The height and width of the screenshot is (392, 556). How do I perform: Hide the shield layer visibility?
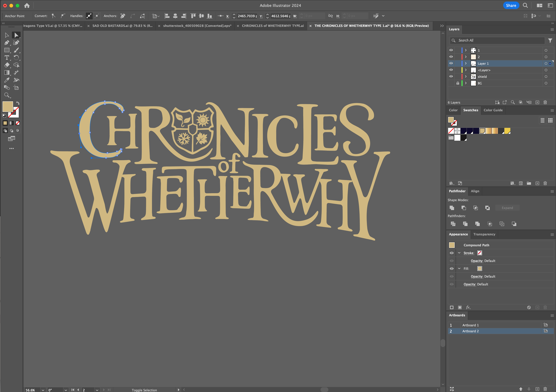(x=451, y=77)
